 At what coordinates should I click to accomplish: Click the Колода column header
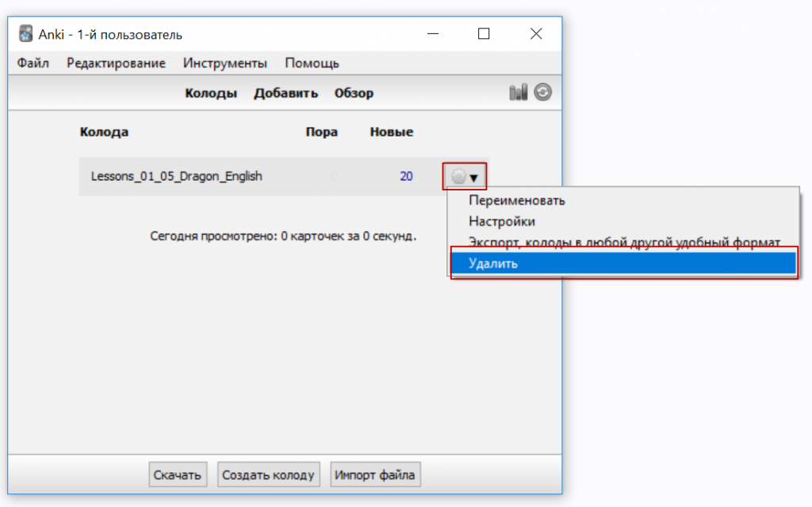click(104, 132)
